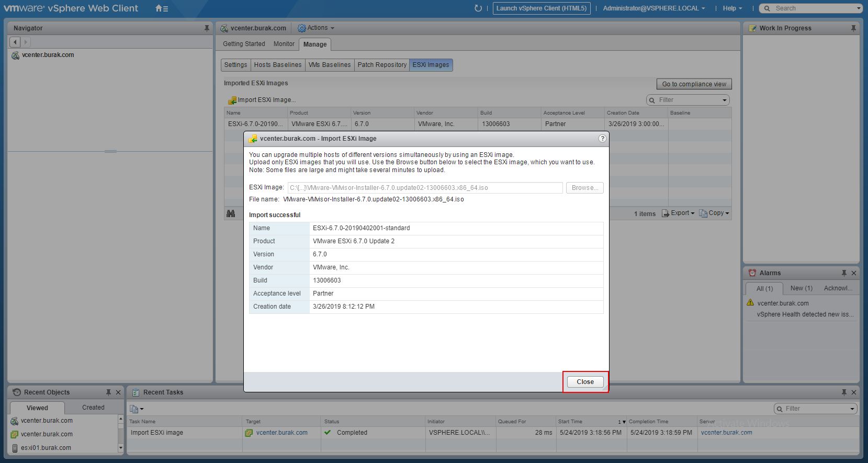Open the Actions dropdown menu

pyautogui.click(x=316, y=28)
